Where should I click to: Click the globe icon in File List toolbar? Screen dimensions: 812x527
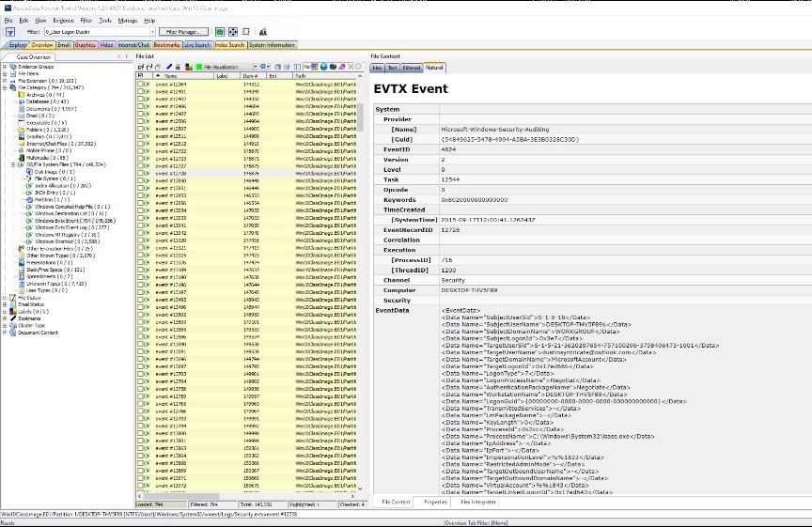(323, 67)
